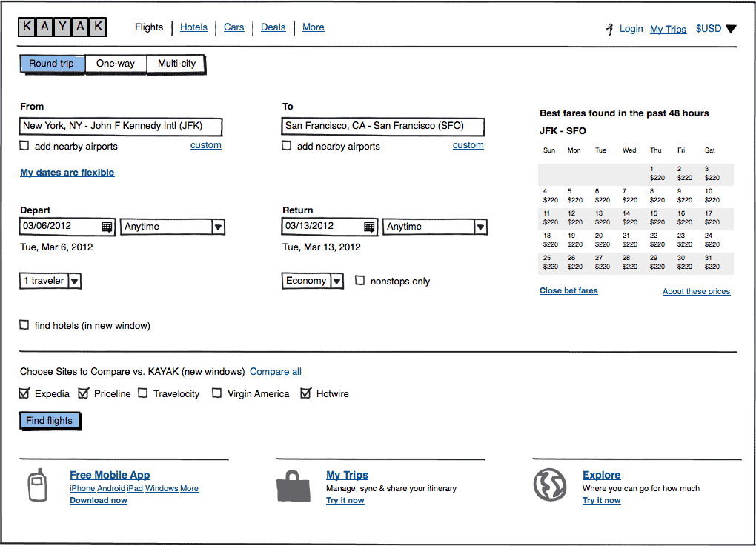The image size is (756, 546).
Task: Select day 20 fare in calendar
Action: coord(602,240)
